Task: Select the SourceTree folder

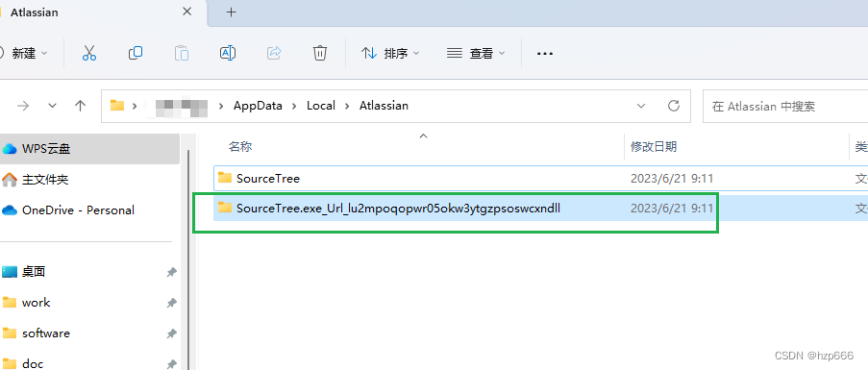Action: [x=540, y=178]
